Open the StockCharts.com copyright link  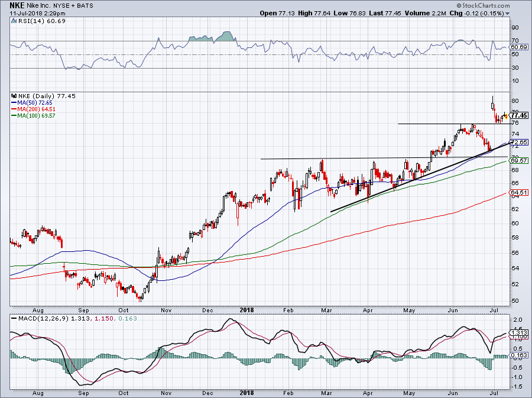point(483,5)
